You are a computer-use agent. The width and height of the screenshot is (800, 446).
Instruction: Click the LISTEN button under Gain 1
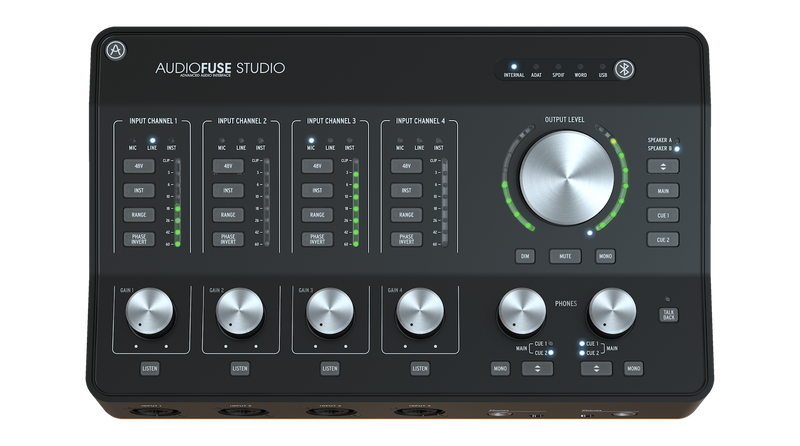(150, 368)
